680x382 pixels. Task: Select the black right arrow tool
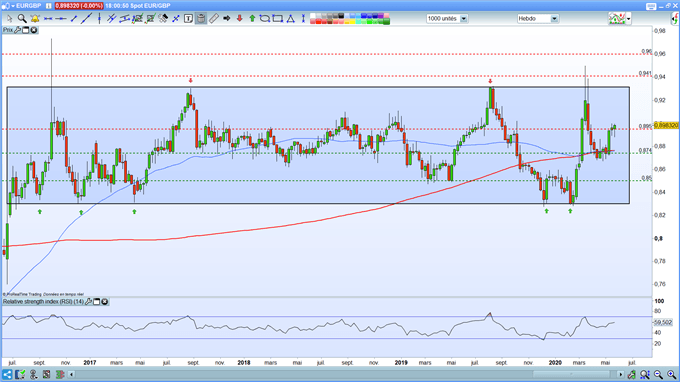click(226, 19)
